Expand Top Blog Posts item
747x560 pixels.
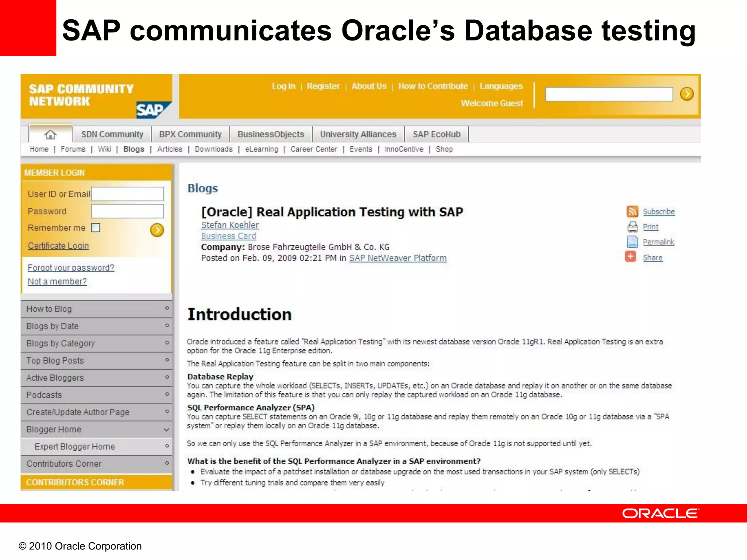pos(97,360)
